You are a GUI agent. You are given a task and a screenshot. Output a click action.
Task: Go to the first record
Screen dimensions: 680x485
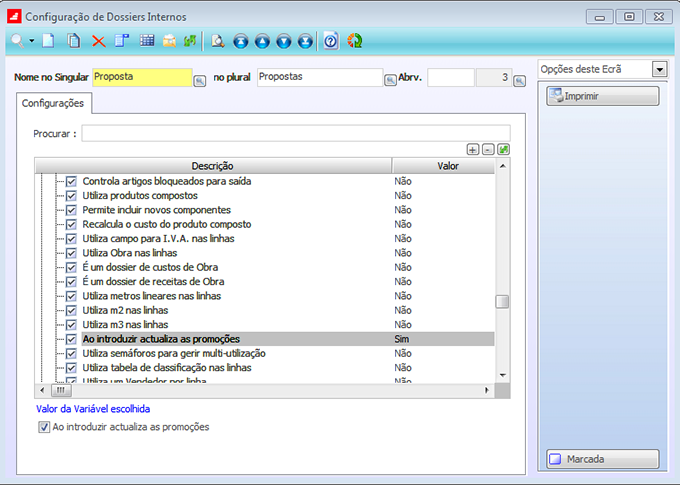pyautogui.click(x=241, y=41)
